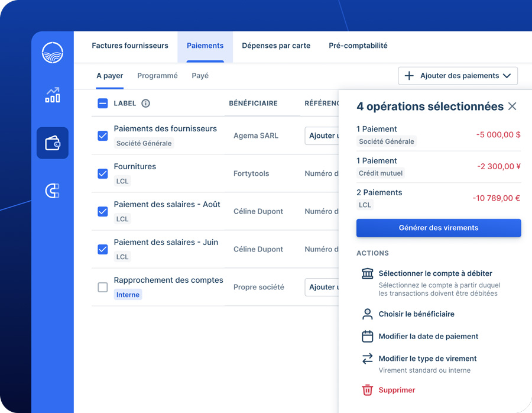Image resolution: width=532 pixels, height=413 pixels.
Task: Open the Dépenses par carte tab
Action: pyautogui.click(x=276, y=46)
